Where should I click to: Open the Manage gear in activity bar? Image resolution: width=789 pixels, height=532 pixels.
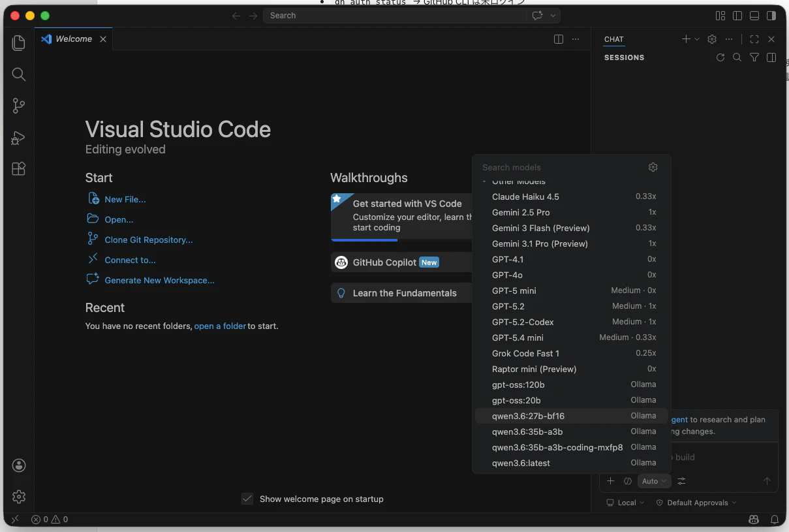pos(19,497)
